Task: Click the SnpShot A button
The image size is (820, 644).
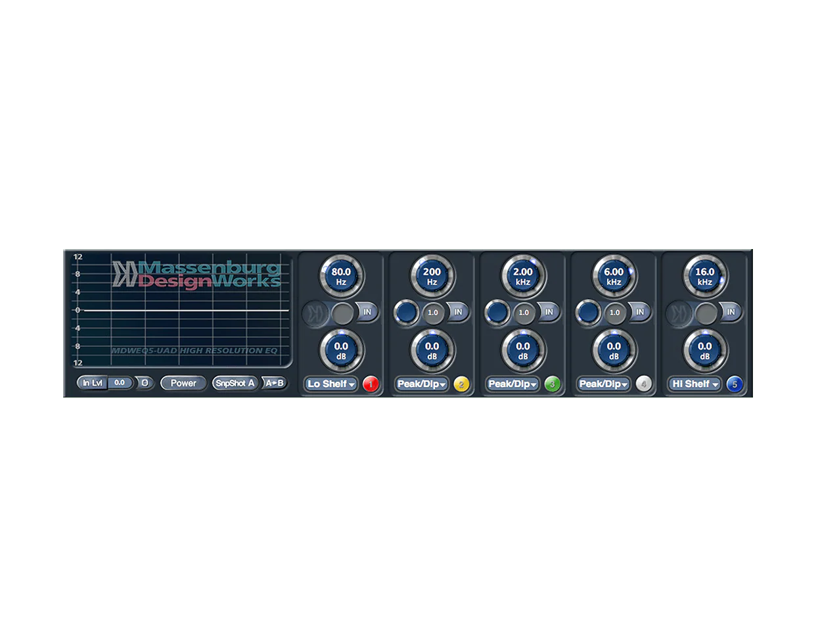Action: tap(235, 383)
